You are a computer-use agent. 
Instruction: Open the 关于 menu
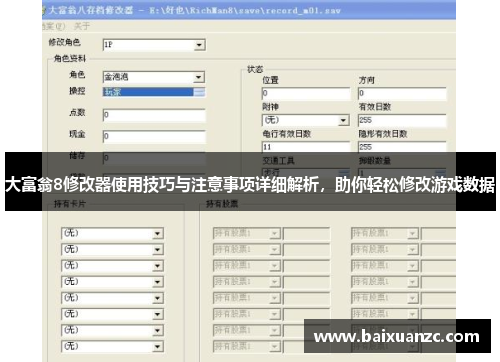pos(82,26)
